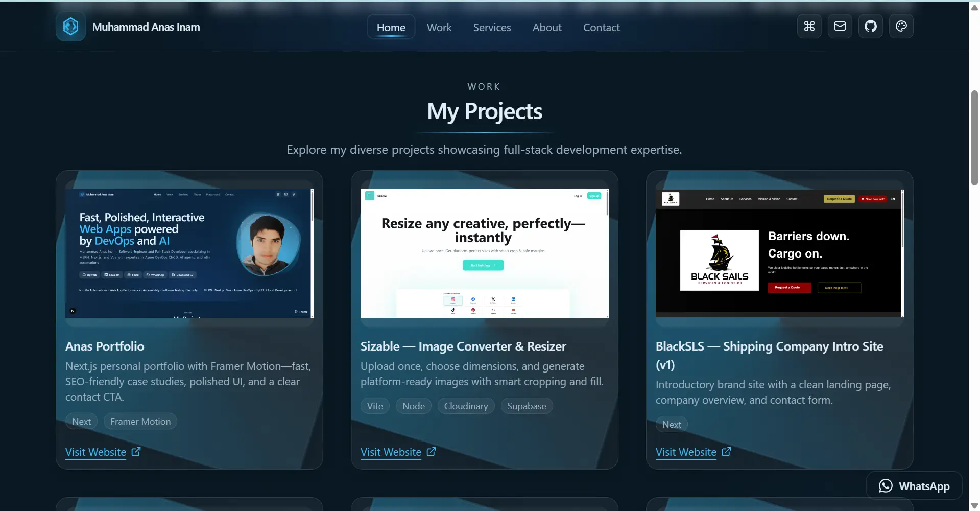
Task: Open the command palette icon
Action: pos(809,26)
